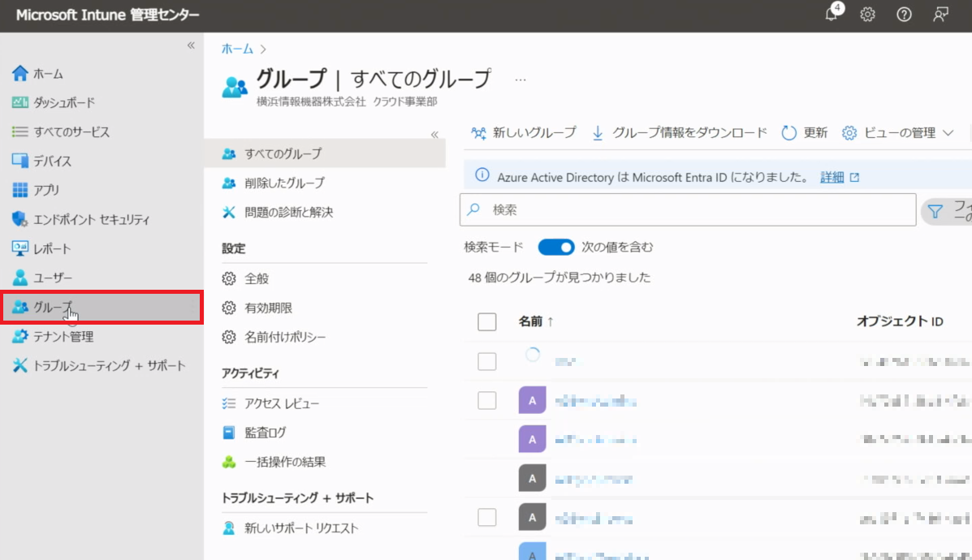Collapse the main left navigation sidebar
Screen dimensions: 972x560
point(191,45)
